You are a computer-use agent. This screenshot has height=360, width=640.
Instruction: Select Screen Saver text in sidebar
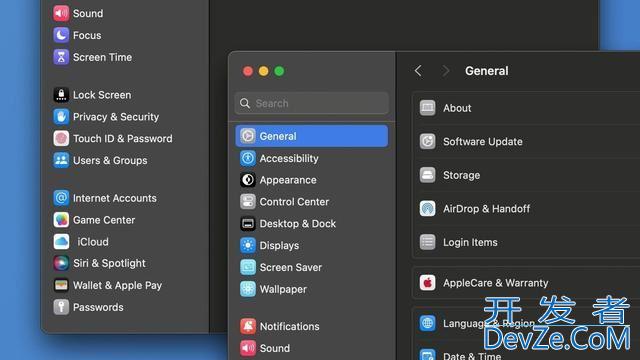tap(291, 267)
